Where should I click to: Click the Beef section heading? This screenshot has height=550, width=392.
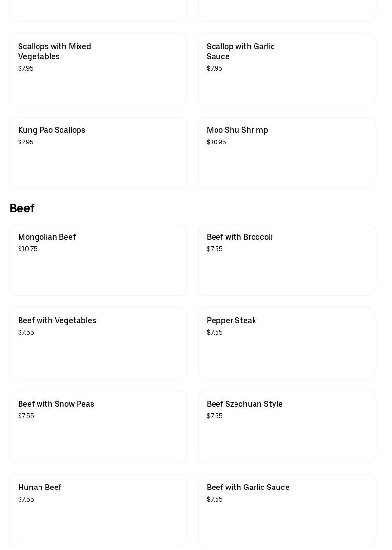[22, 208]
